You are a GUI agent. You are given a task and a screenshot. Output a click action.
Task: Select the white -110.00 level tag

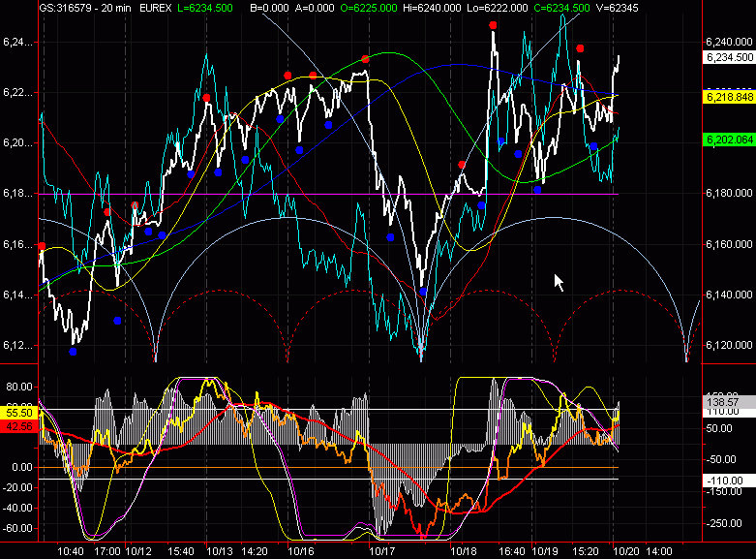tap(729, 481)
